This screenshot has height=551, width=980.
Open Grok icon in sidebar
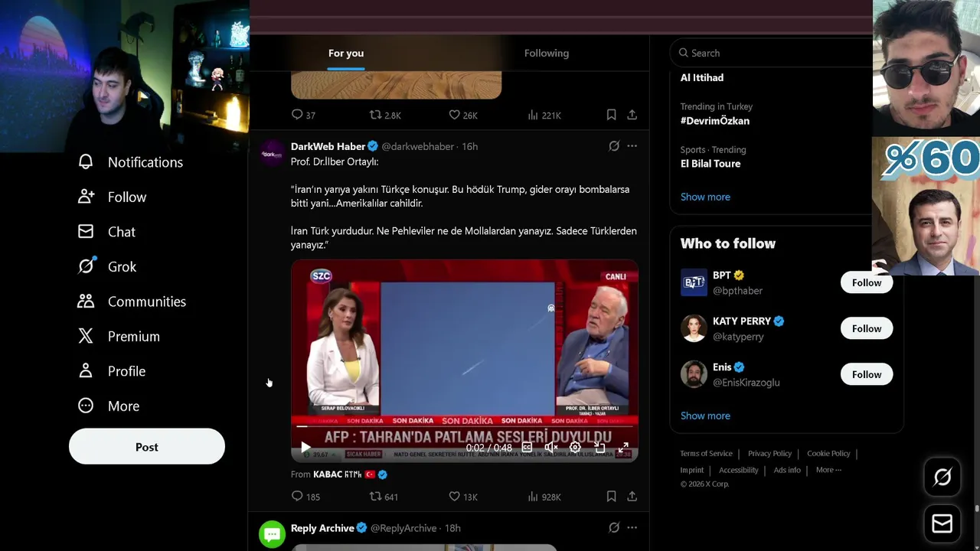point(86,266)
